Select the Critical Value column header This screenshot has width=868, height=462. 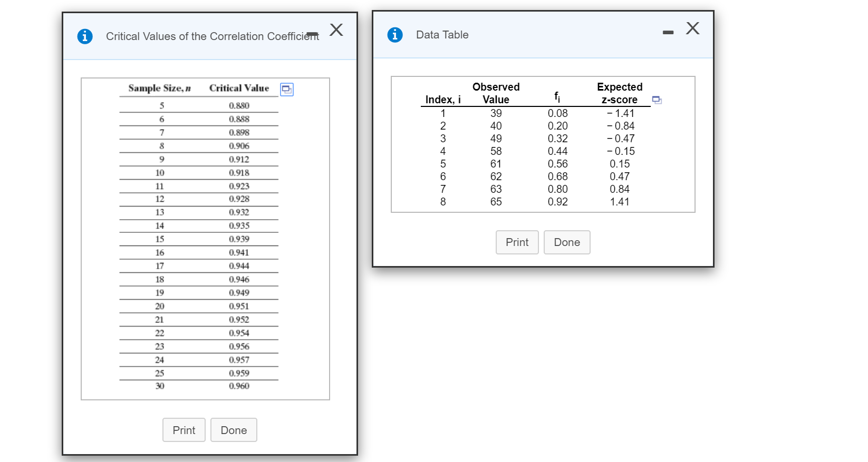[x=239, y=88]
